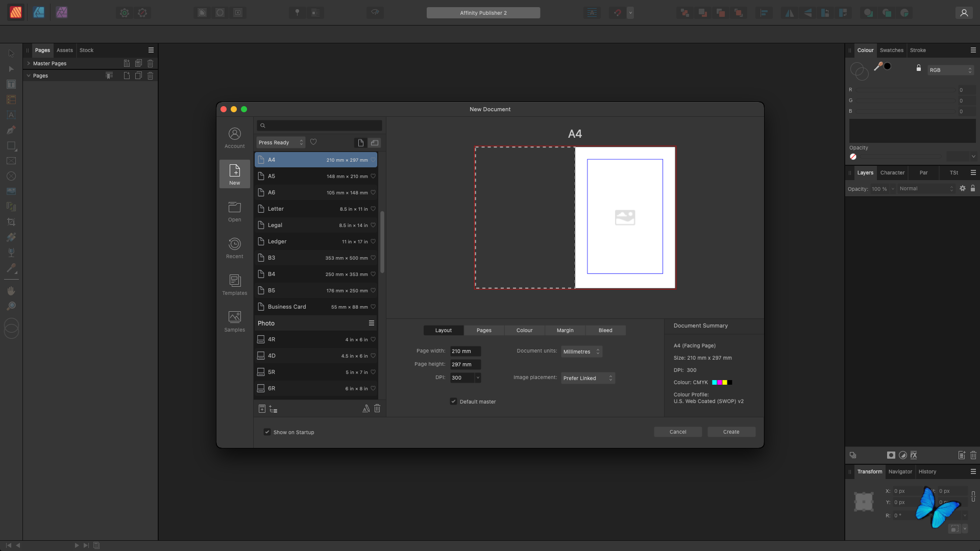
Task: Open the Templates section
Action: coord(235,285)
